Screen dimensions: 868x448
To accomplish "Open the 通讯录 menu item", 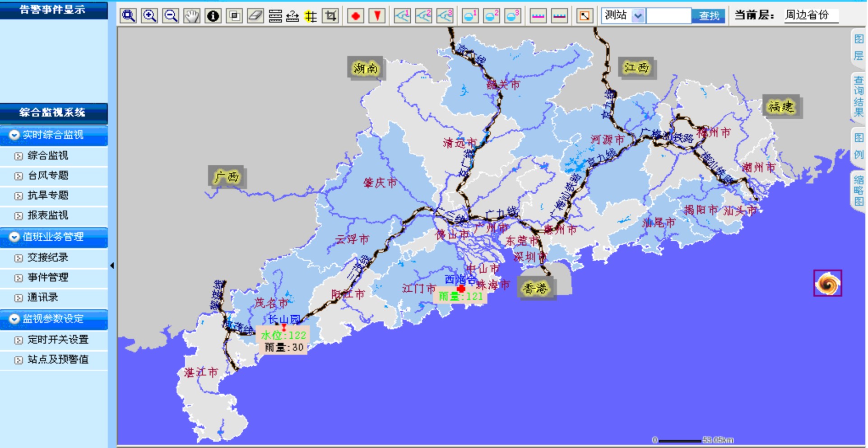I will pyautogui.click(x=43, y=297).
